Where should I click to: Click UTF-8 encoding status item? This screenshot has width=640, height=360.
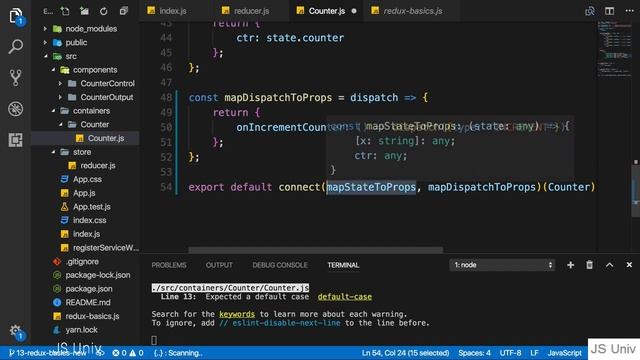(511, 353)
